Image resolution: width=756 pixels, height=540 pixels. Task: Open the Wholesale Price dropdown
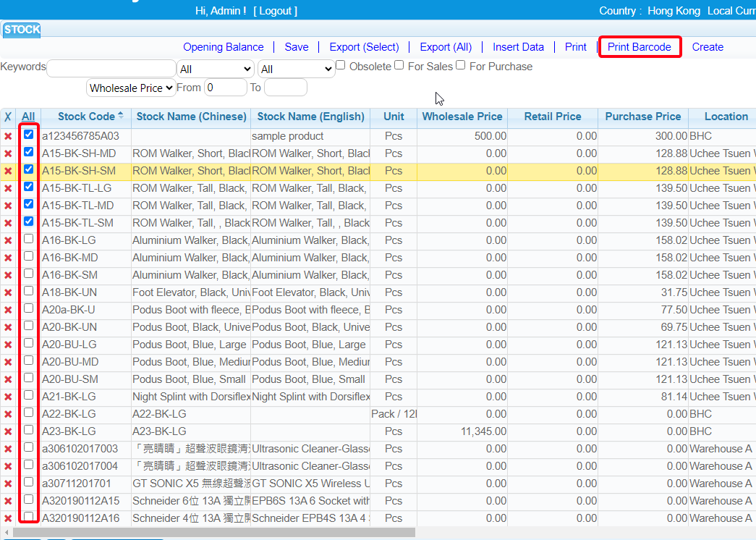131,88
